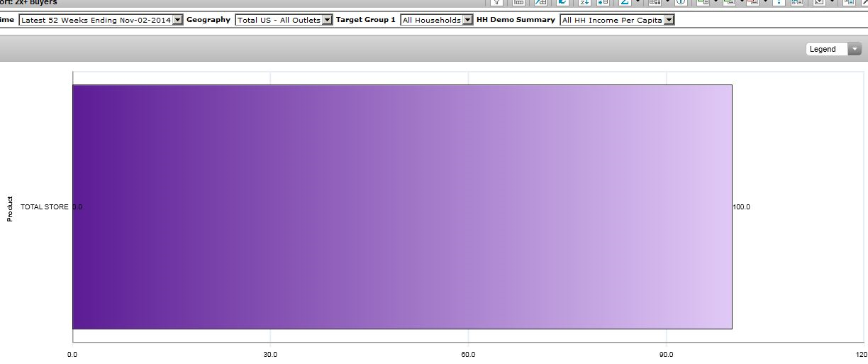Click the green overlapping-windows toolbar icon
The width and height of the screenshot is (868, 364).
click(703, 2)
